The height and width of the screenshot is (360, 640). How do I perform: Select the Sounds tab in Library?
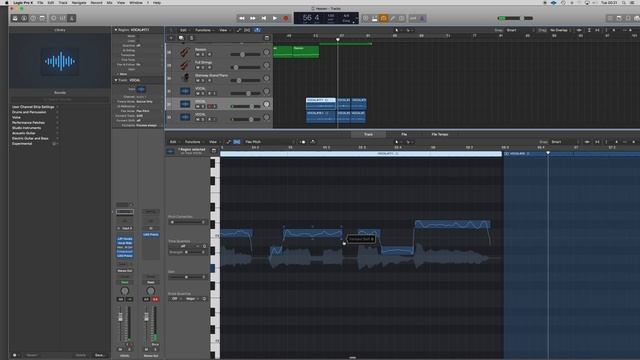coord(60,93)
